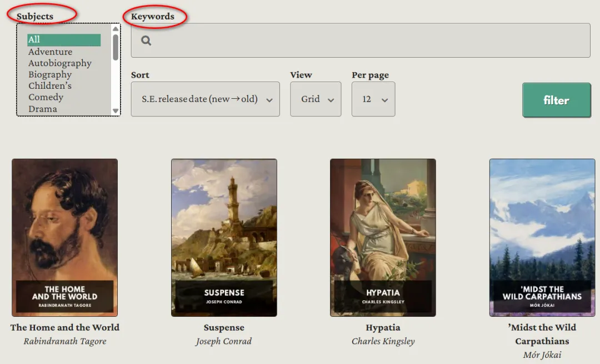600x364 pixels.
Task: Pick Biography from the Subjects list
Action: (x=50, y=74)
